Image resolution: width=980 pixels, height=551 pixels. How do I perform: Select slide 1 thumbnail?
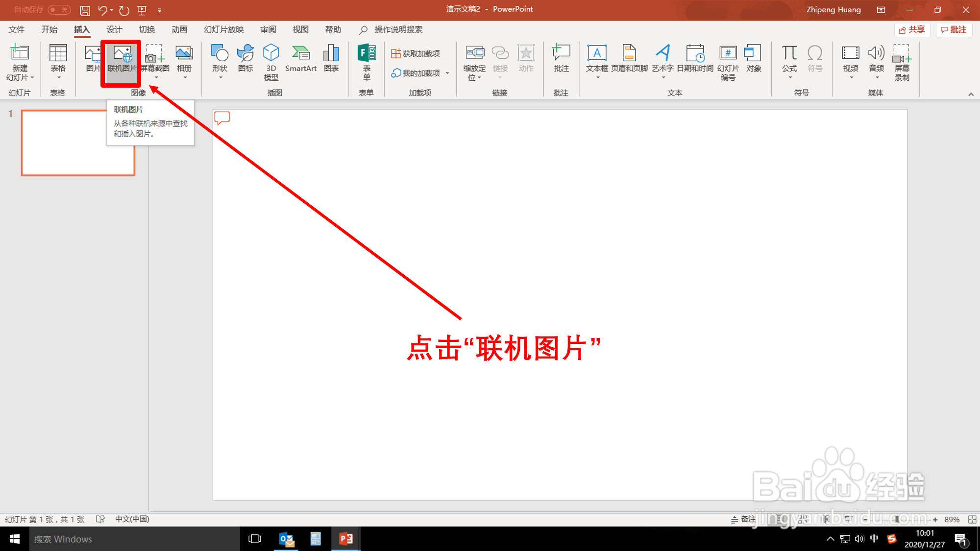[x=78, y=143]
